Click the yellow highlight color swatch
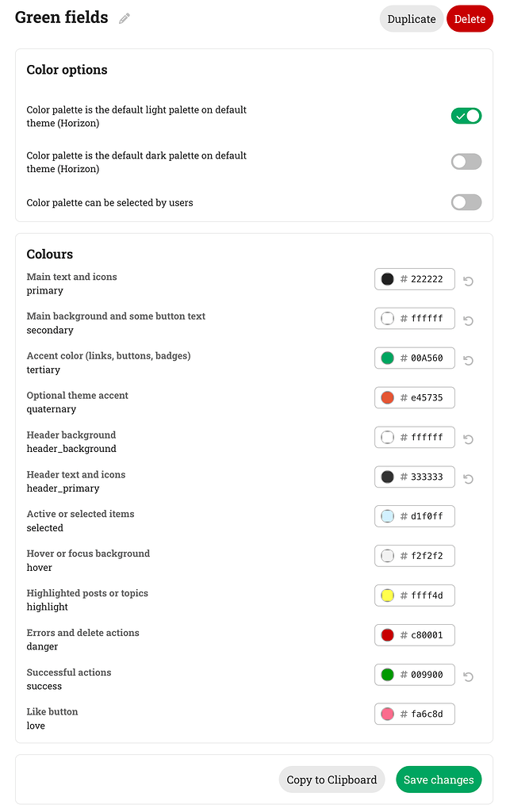This screenshot has height=812, width=506. [x=387, y=595]
